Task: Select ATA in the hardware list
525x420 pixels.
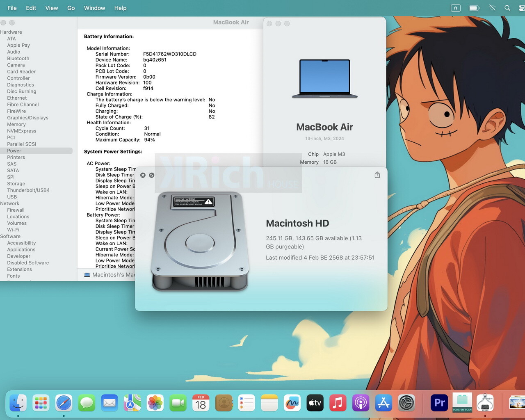Action: pos(11,39)
